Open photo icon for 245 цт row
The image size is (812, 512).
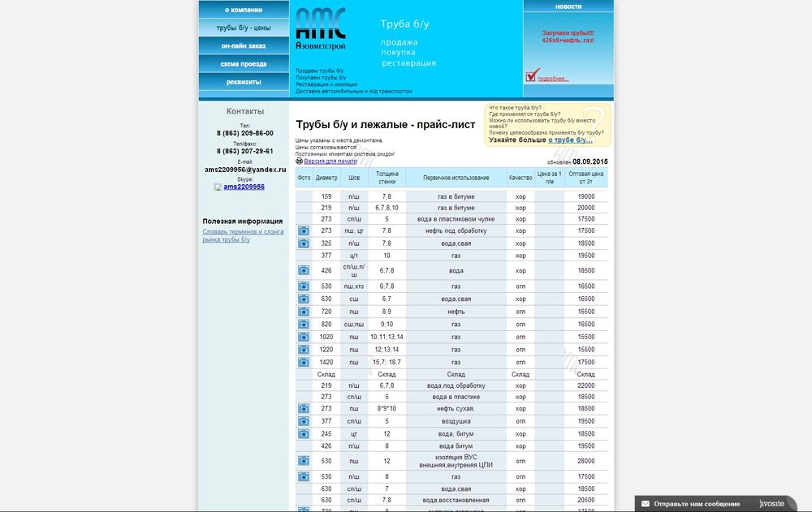[x=304, y=434]
